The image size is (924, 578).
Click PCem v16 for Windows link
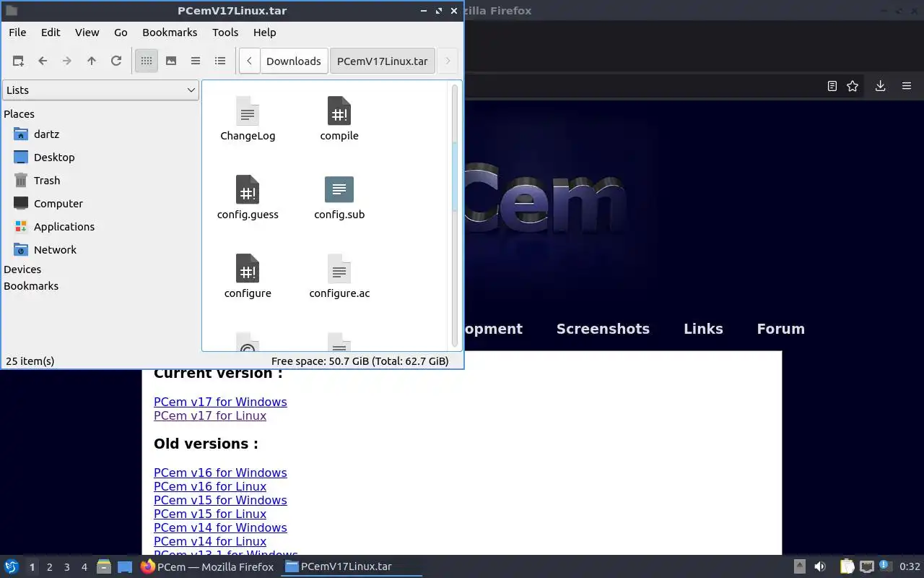pos(220,473)
